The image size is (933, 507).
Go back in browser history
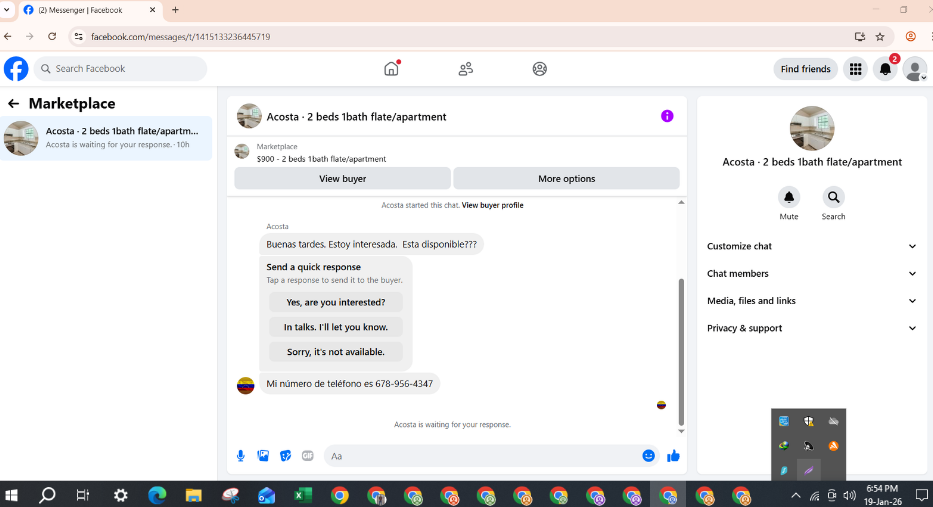[8, 37]
